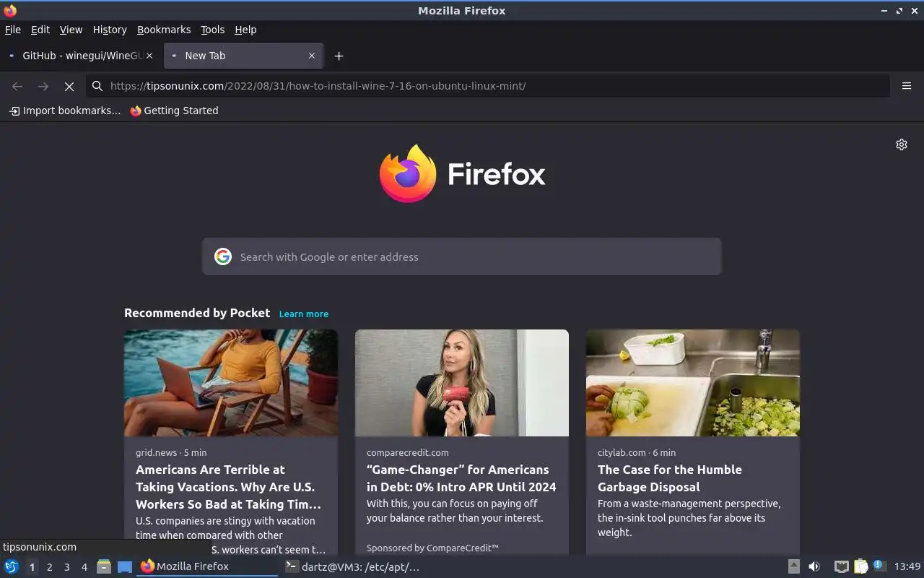This screenshot has height=578, width=924.
Task: Open the clipboard manager tray icon
Action: point(860,566)
